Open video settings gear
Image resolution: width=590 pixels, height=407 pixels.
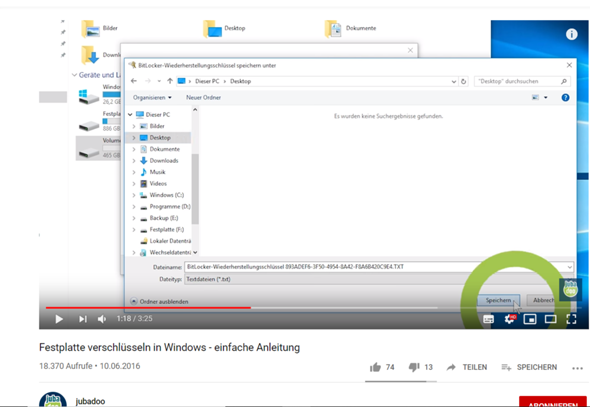coord(510,319)
